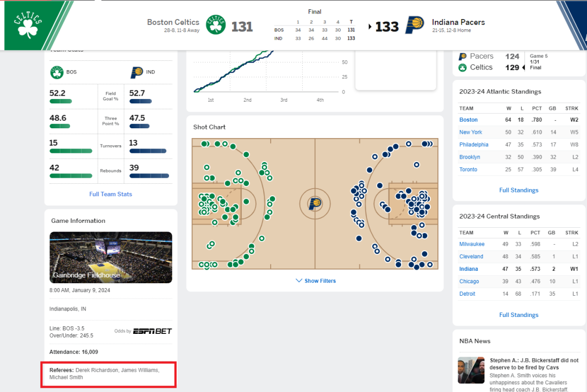Image resolution: width=587 pixels, height=392 pixels.
Task: Open Chicago in Central Standings
Action: [x=469, y=281]
